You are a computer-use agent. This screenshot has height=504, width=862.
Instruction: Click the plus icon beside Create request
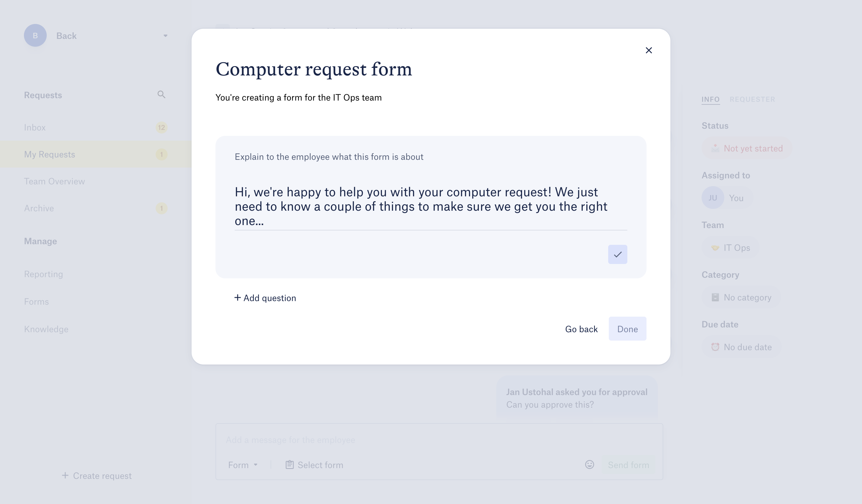click(x=65, y=475)
